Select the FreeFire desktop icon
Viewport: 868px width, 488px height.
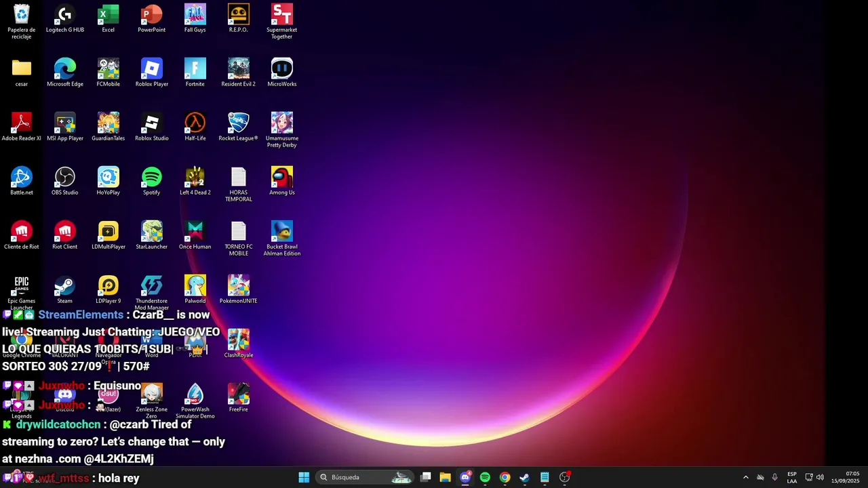239,399
